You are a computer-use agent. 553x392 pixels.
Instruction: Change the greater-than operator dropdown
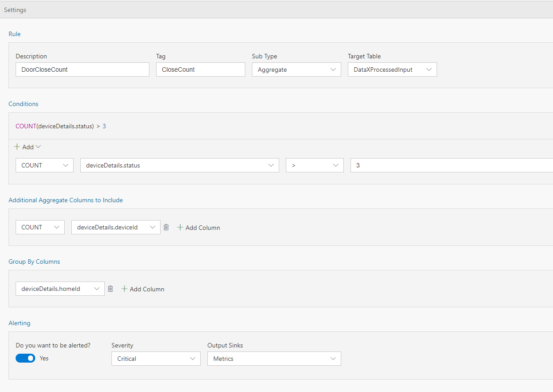[x=314, y=165]
